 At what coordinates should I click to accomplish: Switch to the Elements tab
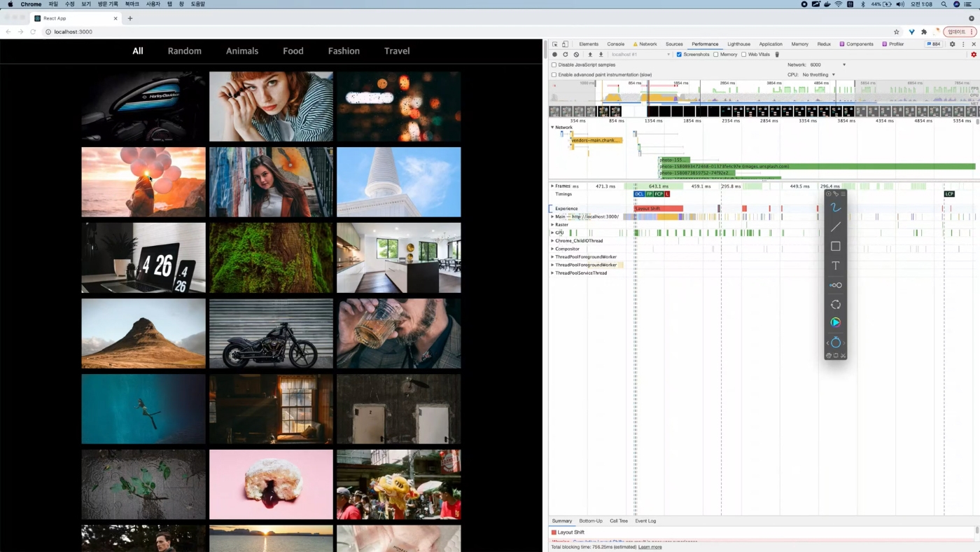tap(589, 44)
